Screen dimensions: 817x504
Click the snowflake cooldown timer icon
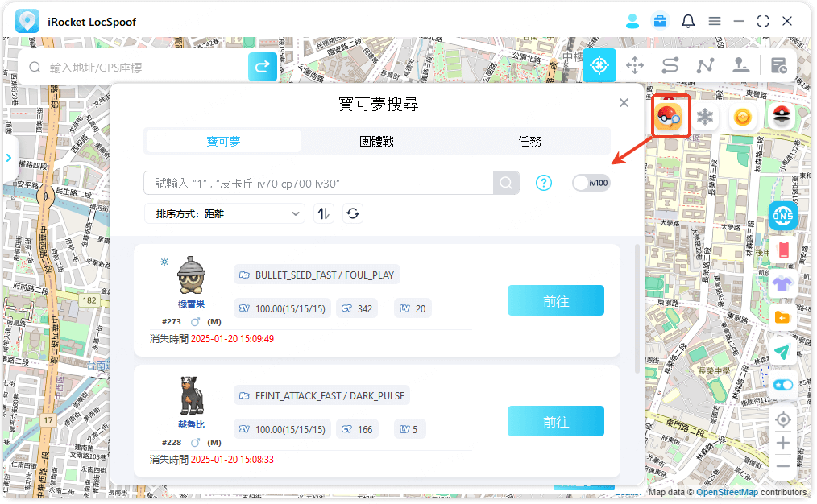[705, 117]
